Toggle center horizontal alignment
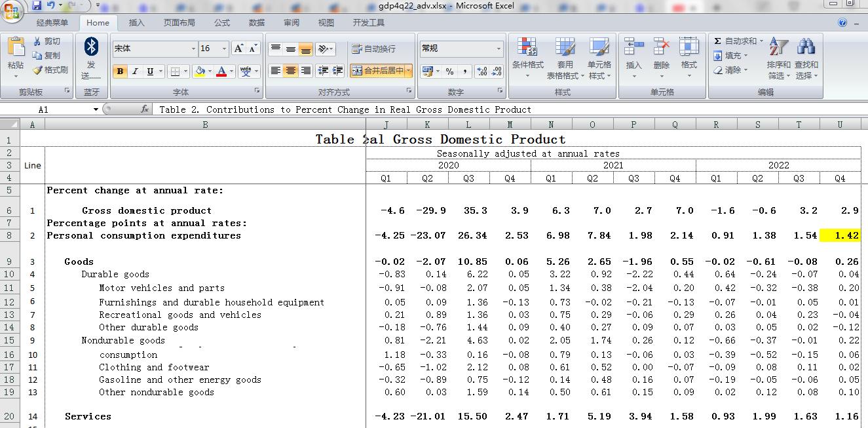Screen dimensions: 868x428 tap(291, 71)
